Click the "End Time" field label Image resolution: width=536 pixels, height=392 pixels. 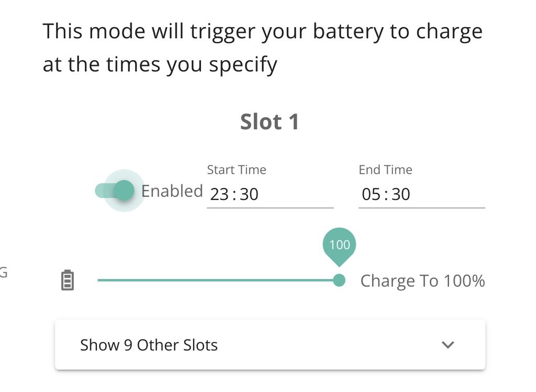[385, 170]
